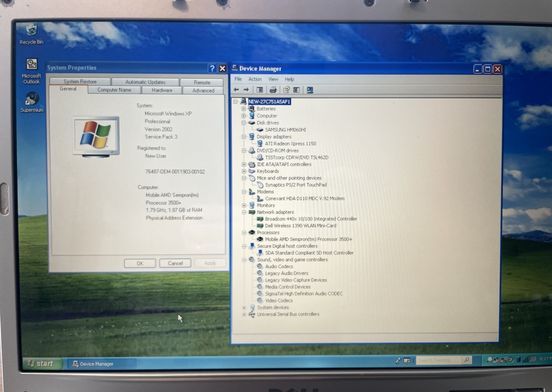This screenshot has width=552, height=392.
Task: Select ATI Radeon Xpress 1150 adapter
Action: coord(290,144)
